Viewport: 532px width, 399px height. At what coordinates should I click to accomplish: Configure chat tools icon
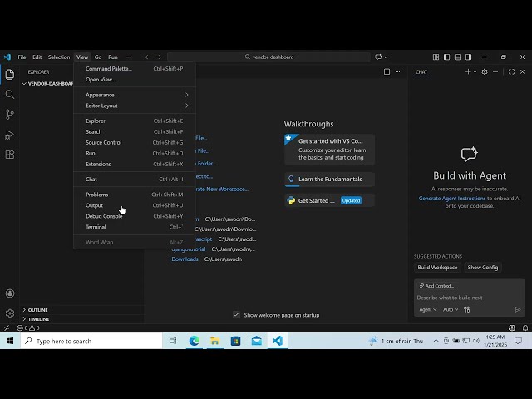click(x=467, y=309)
